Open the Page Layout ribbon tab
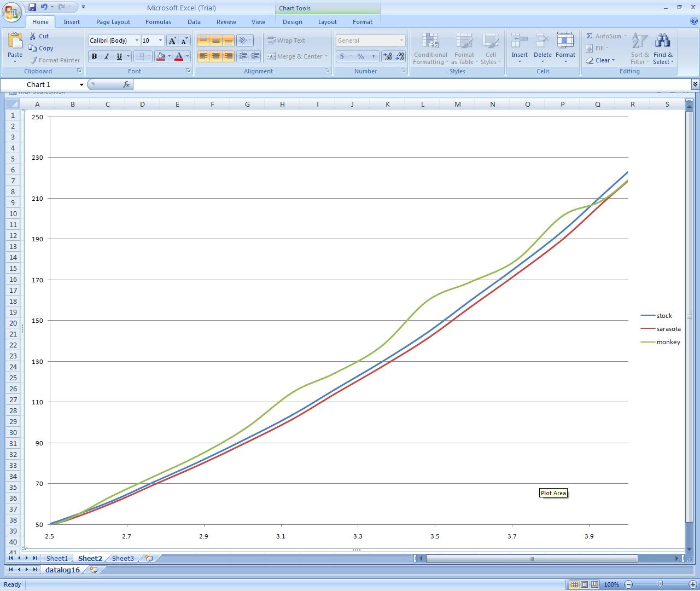 click(x=113, y=22)
